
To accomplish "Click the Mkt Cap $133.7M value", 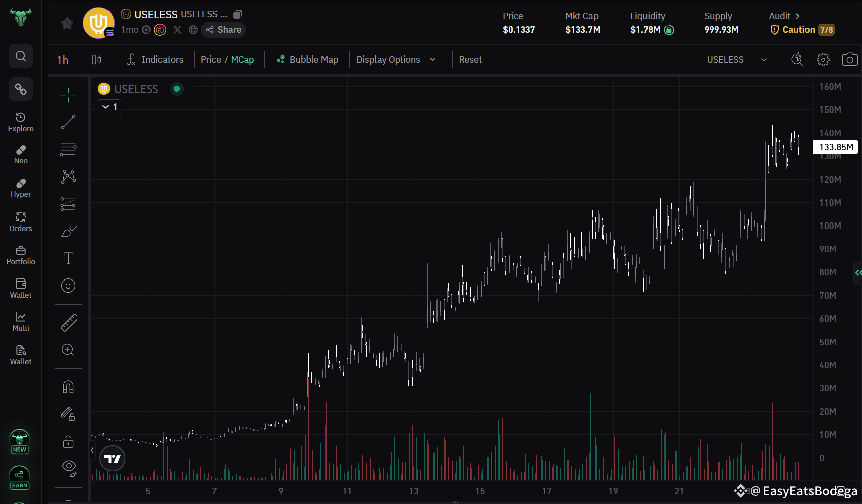I will pos(582,30).
